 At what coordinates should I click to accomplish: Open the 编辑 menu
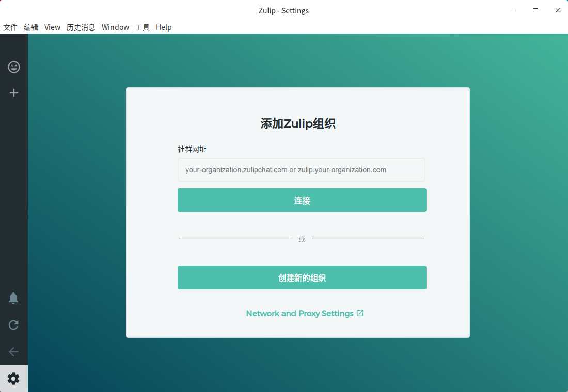(x=31, y=27)
